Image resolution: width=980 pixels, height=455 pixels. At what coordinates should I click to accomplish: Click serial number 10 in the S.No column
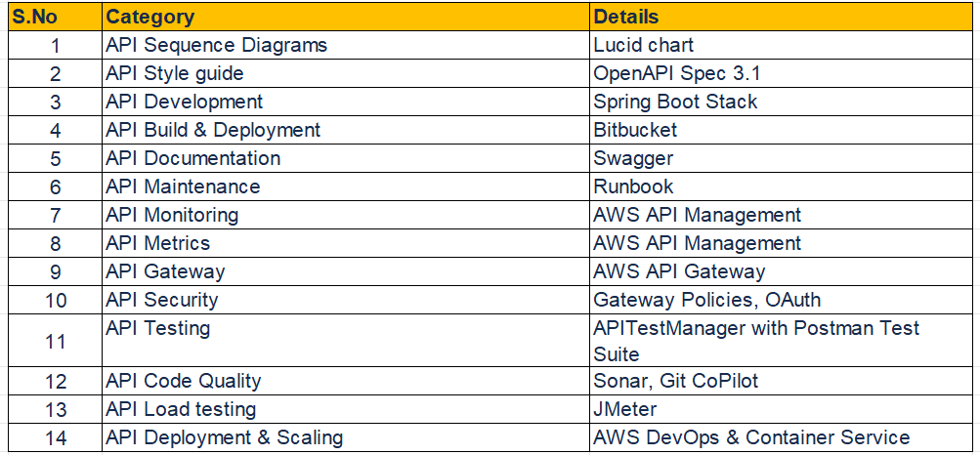coord(55,300)
